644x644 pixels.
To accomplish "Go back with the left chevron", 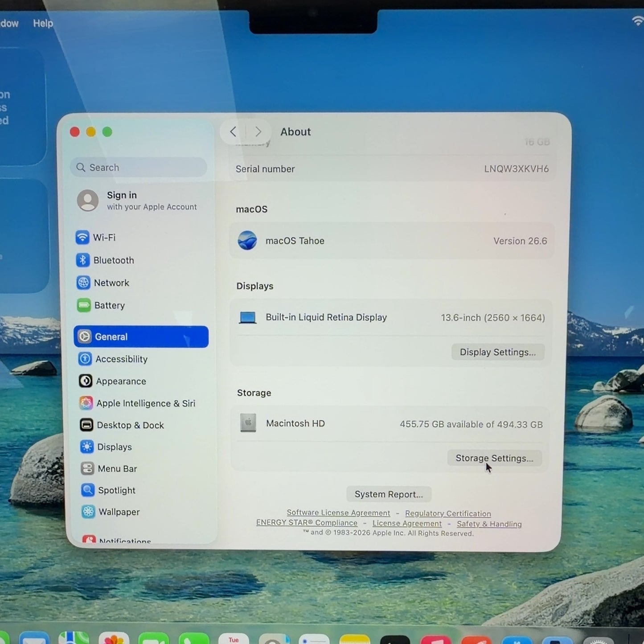I will [x=233, y=131].
